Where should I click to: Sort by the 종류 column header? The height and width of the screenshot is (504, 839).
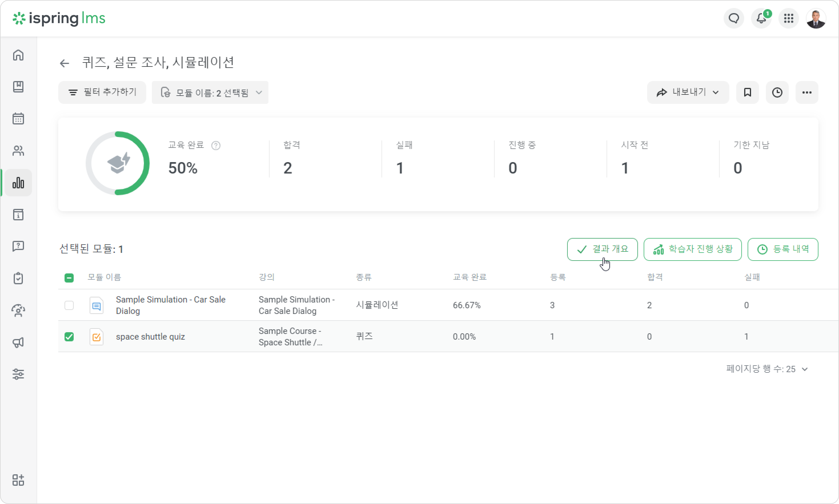(x=364, y=277)
